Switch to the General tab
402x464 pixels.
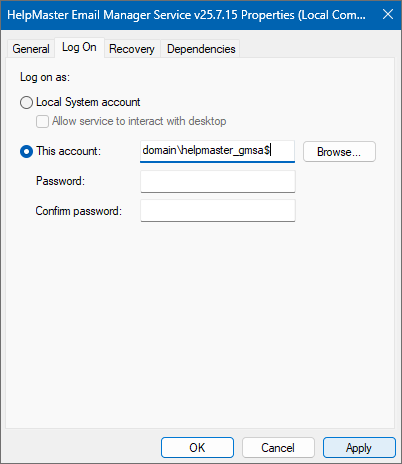(x=31, y=49)
